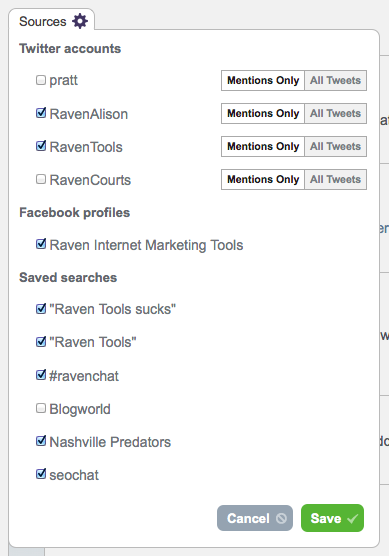
Task: Toggle the #ravenchat saved search
Action: click(41, 375)
